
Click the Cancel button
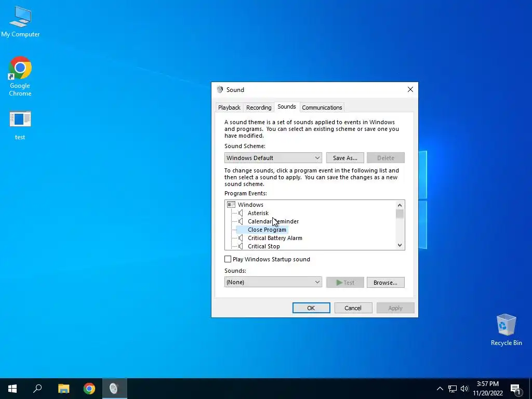(x=353, y=308)
